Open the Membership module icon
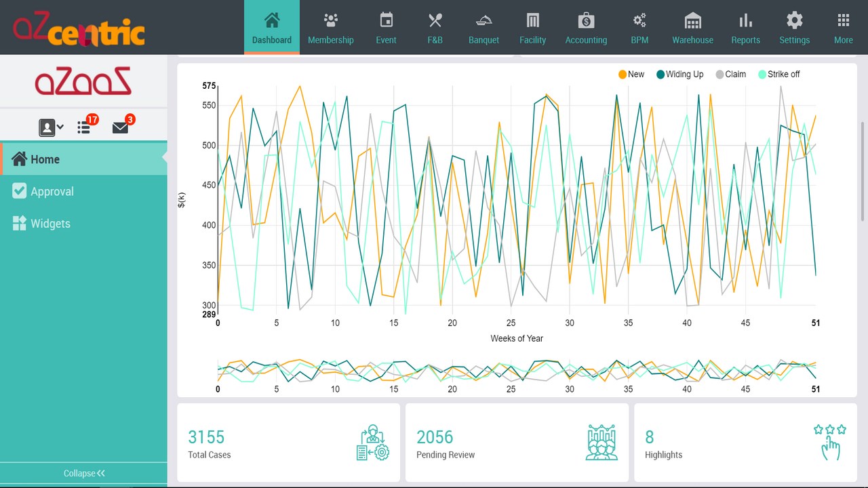Image resolution: width=868 pixels, height=488 pixels. (x=331, y=20)
